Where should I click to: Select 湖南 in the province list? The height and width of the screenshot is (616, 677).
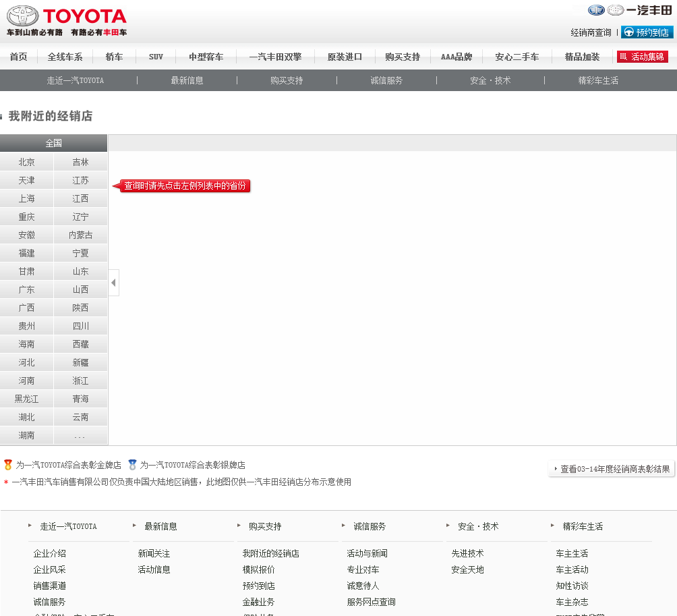pos(26,435)
